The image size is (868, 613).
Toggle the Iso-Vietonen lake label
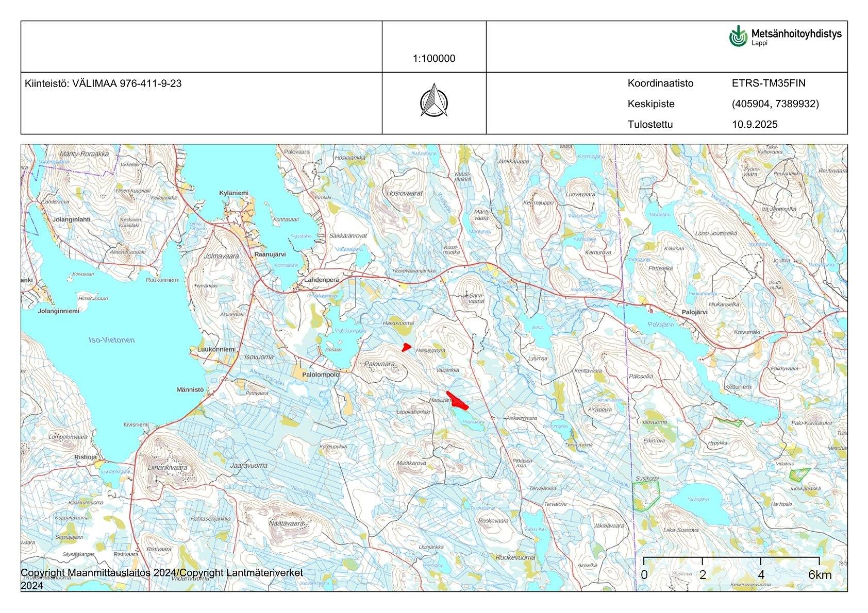pyautogui.click(x=112, y=340)
